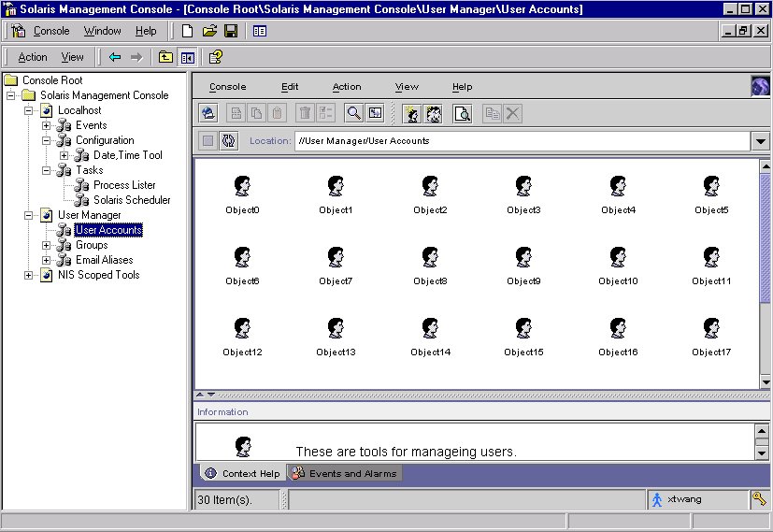The height and width of the screenshot is (532, 773).
Task: Click the object list scroll up arrow
Action: (x=766, y=166)
